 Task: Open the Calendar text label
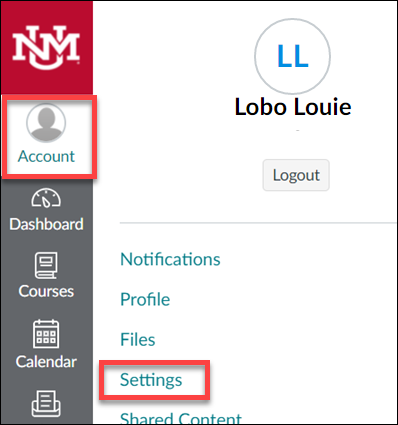tap(46, 362)
